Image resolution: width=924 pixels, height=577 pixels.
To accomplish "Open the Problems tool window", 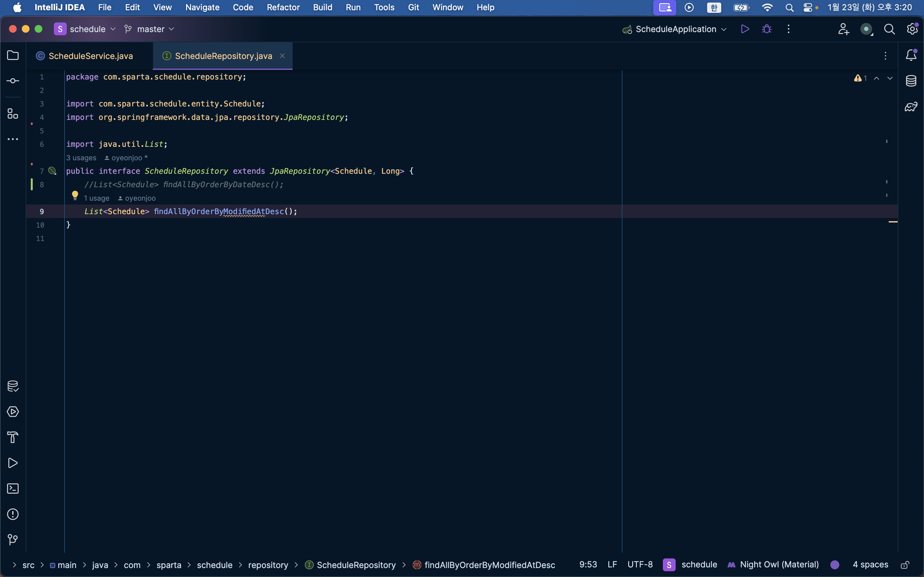I will point(13,514).
